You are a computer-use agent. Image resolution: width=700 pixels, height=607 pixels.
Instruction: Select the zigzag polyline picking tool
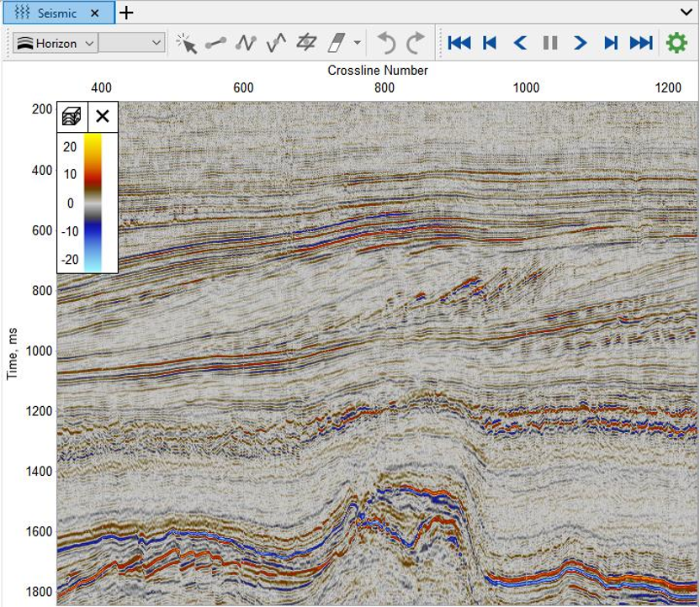275,43
